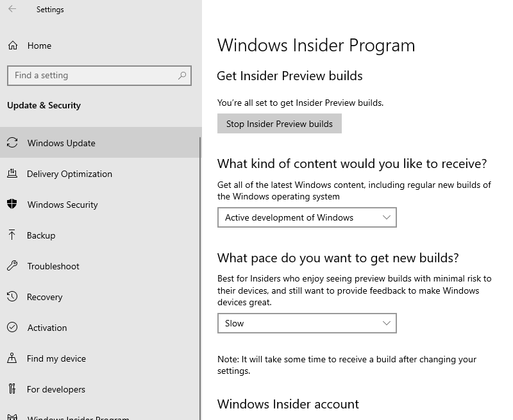Viewport: 513px width, 420px height.
Task: Click the Troubleshoot wrench icon
Action: pyautogui.click(x=12, y=265)
